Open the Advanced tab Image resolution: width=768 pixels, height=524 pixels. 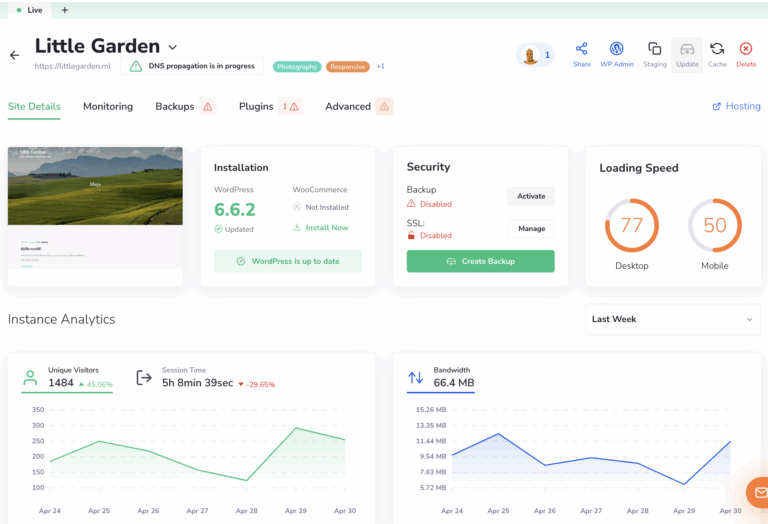coord(348,106)
